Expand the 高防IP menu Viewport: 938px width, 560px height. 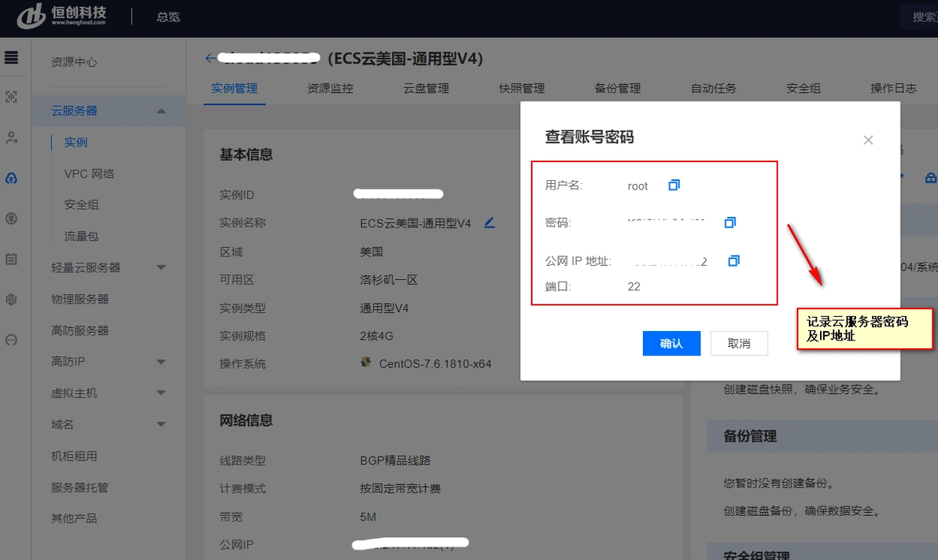161,362
